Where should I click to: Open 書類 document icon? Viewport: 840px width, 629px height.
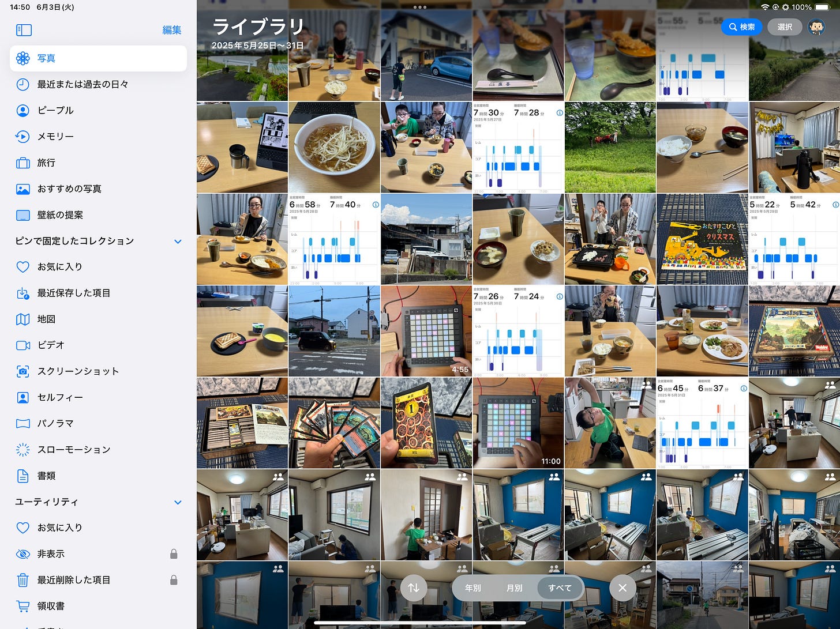22,476
